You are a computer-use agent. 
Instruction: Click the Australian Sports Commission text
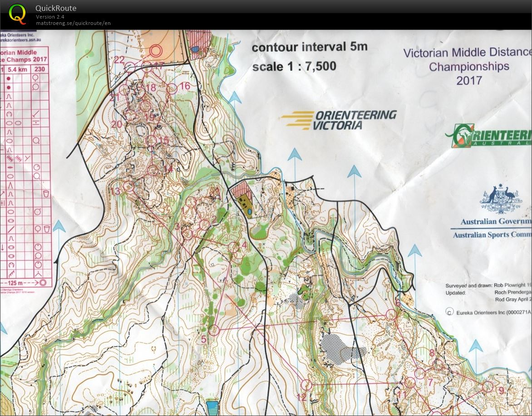pos(492,235)
